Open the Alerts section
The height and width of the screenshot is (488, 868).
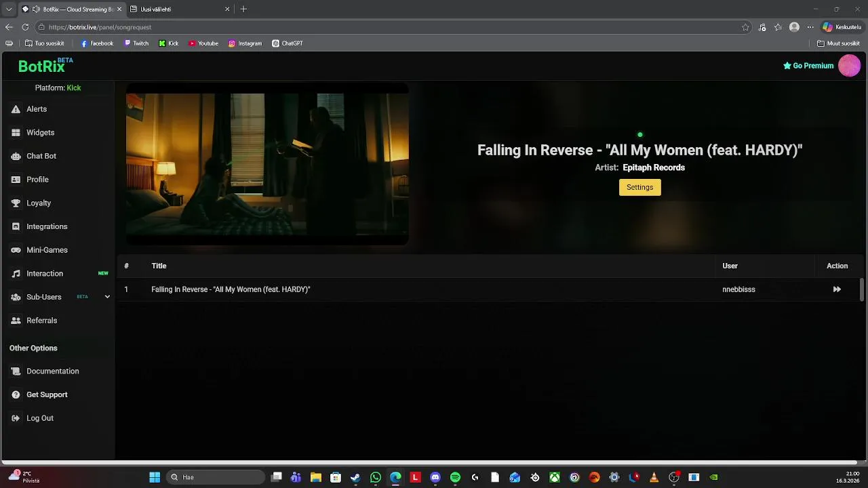click(x=36, y=109)
